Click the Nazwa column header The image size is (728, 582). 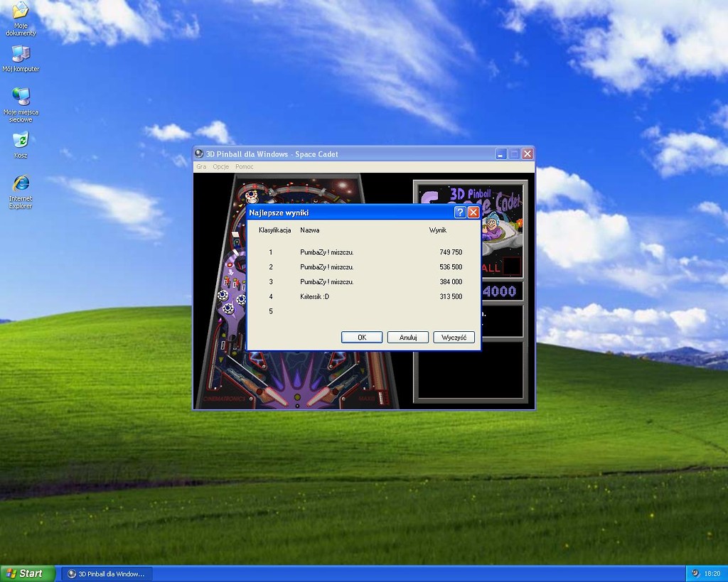coord(310,230)
